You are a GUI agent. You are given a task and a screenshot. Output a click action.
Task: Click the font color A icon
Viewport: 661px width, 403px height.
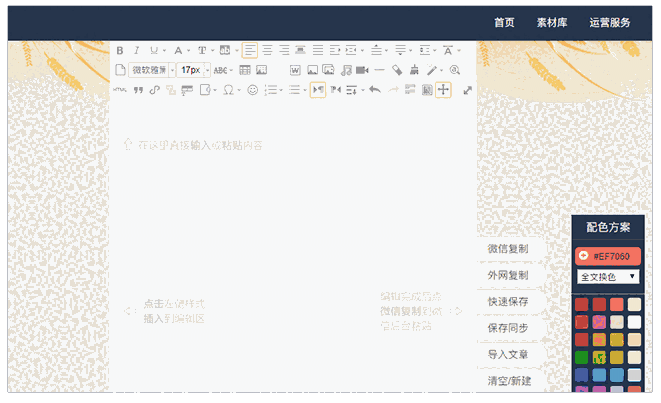178,51
